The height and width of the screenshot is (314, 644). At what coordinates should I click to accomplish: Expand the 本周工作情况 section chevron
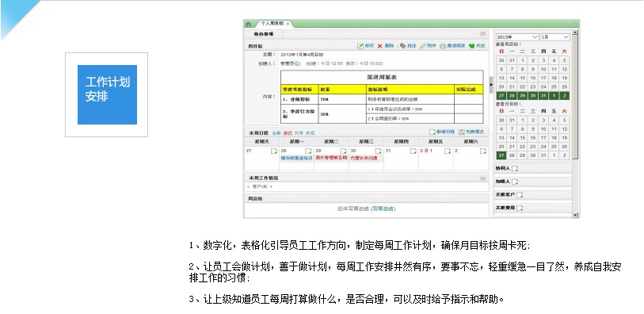pyautogui.click(x=483, y=178)
